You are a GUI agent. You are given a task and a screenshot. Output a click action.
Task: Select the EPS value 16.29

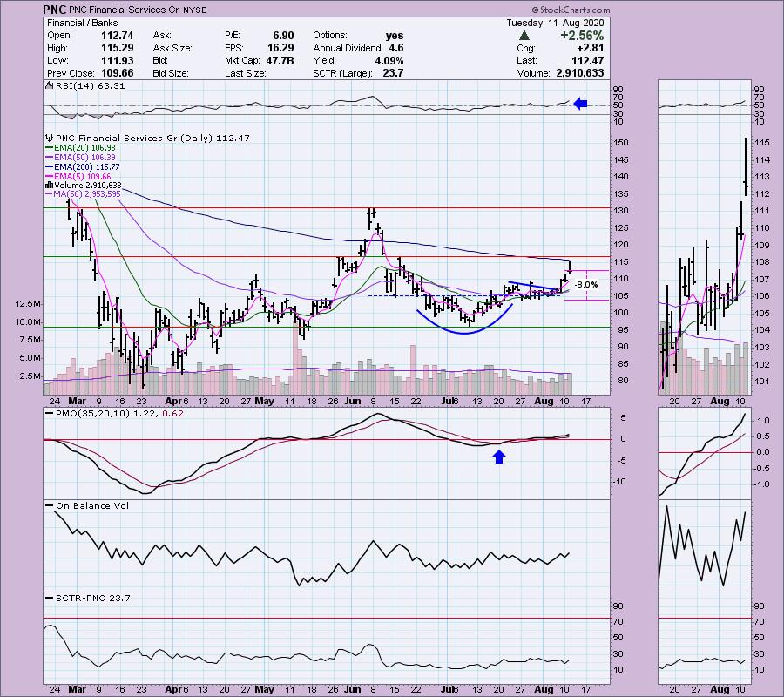(x=280, y=48)
